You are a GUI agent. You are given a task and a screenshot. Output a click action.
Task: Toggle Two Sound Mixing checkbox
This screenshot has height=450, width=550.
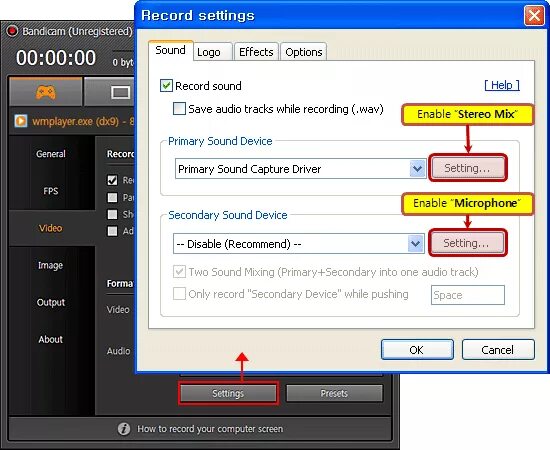click(x=179, y=272)
